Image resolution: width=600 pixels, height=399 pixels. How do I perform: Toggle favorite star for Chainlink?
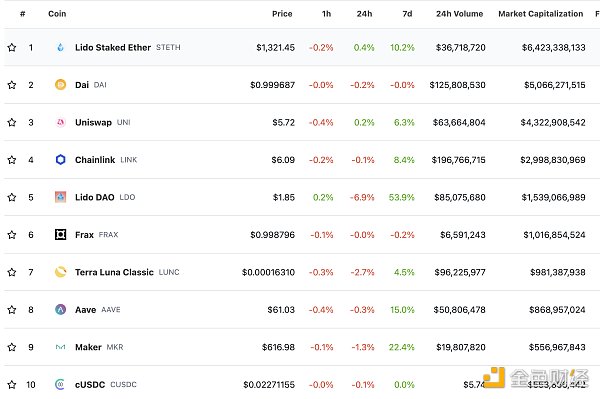pos(12,160)
